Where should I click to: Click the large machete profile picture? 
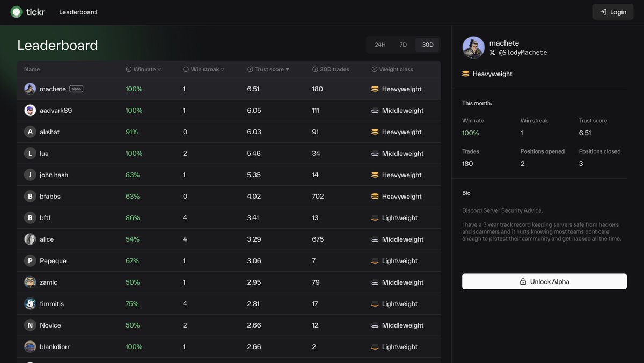[x=473, y=47]
